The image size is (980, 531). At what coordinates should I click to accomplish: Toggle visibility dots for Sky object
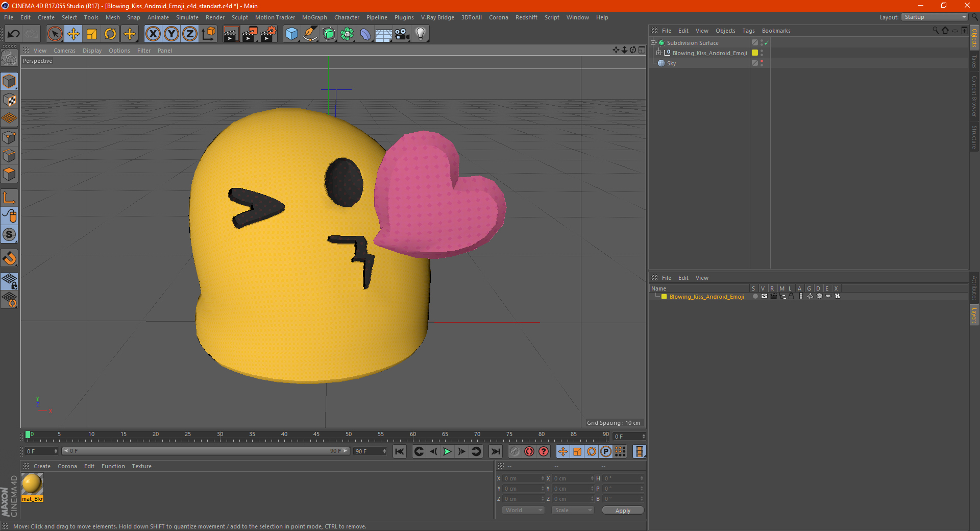tap(762, 63)
